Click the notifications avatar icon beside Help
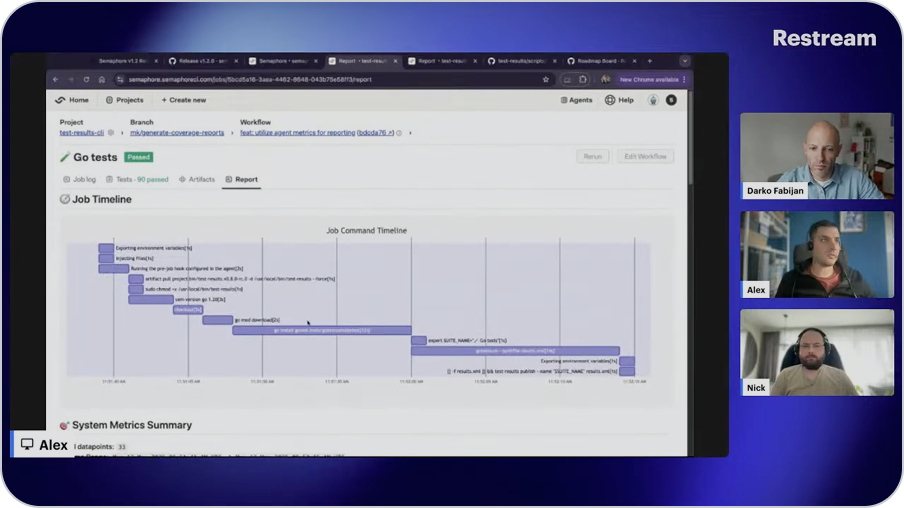The image size is (904, 508). (653, 100)
